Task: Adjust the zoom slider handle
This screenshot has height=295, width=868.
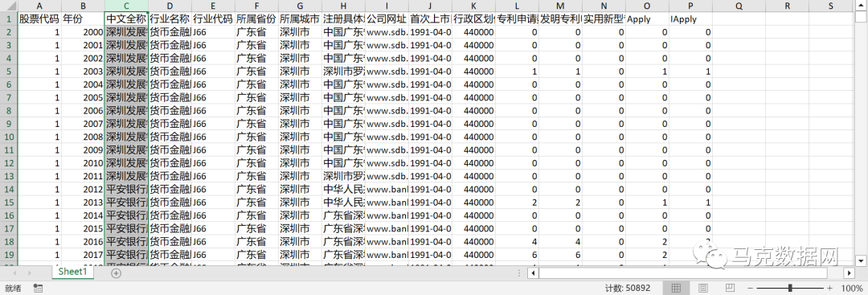Action: coord(790,289)
